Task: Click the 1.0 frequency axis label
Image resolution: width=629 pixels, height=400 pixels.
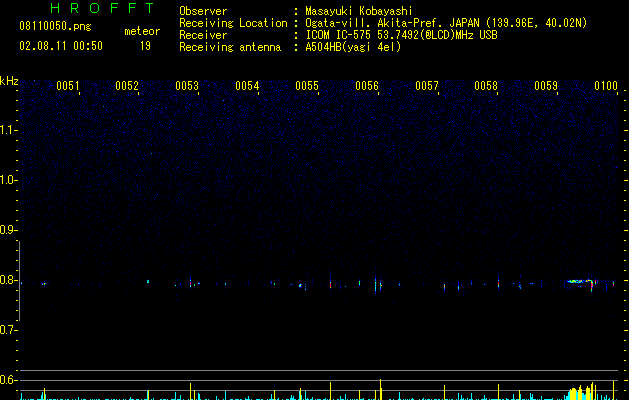Action: 8,180
